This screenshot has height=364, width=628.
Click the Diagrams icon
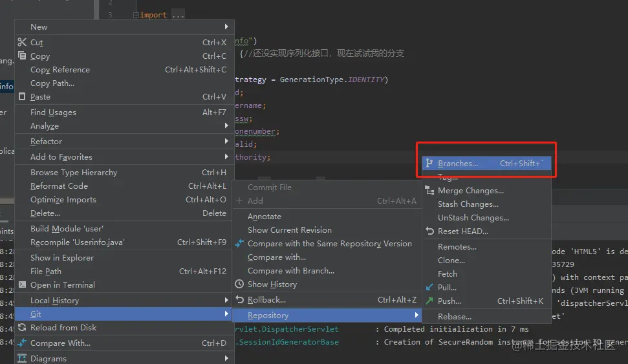(x=22, y=358)
